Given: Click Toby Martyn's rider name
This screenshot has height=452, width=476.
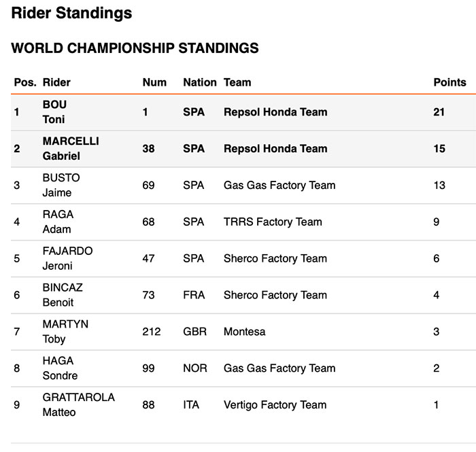Looking at the screenshot, I should click(65, 332).
